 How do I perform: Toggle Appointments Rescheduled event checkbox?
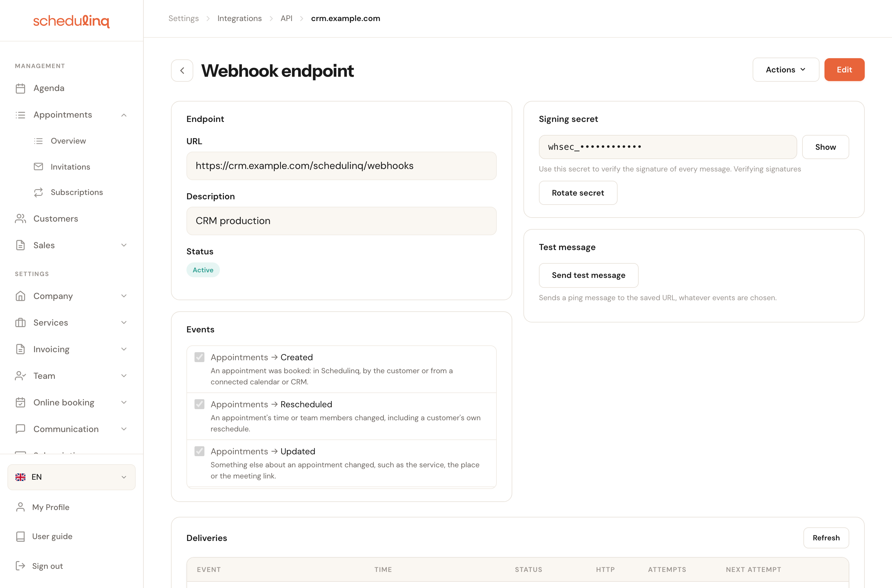click(x=199, y=404)
